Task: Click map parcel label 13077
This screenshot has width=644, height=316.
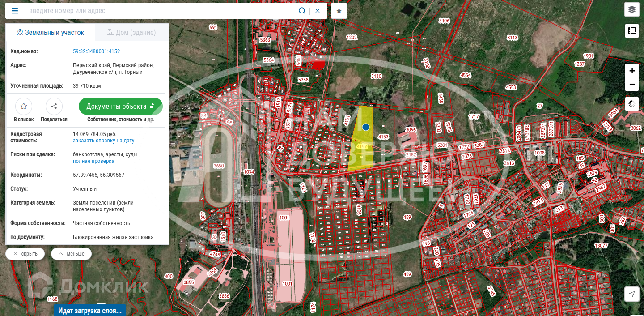Action: (601, 245)
